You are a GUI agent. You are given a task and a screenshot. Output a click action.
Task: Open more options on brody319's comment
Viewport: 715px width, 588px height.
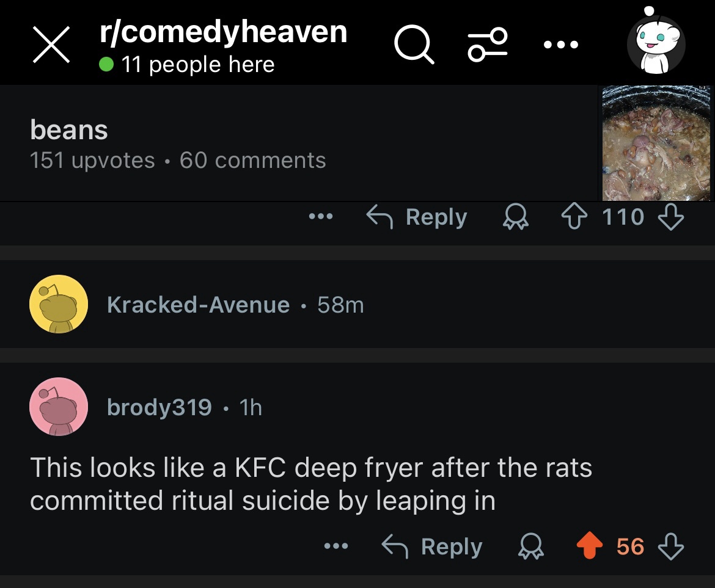[x=336, y=546]
